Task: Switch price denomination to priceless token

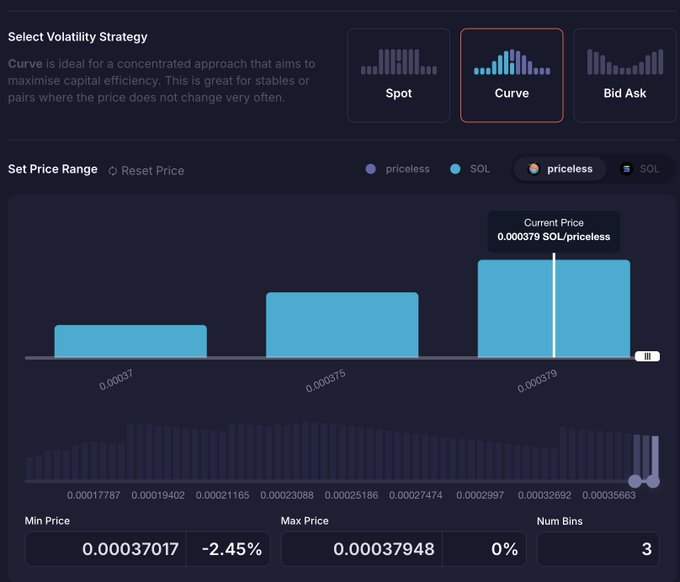Action: (560, 169)
